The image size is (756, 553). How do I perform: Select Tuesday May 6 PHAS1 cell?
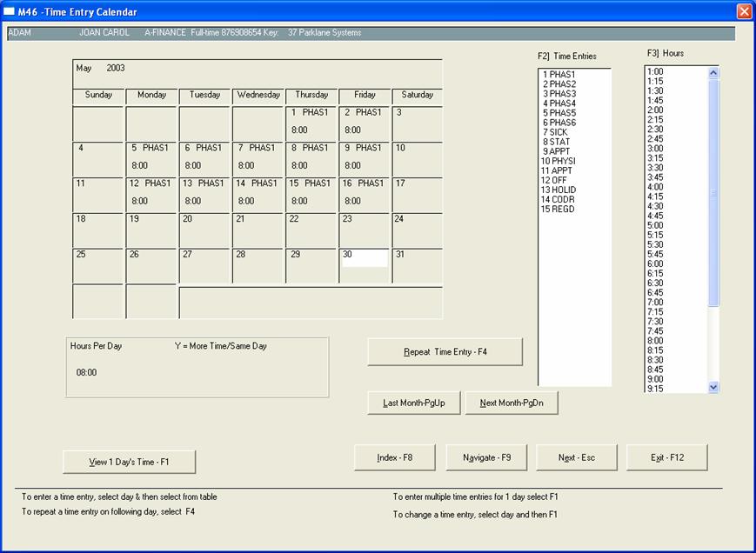204,159
